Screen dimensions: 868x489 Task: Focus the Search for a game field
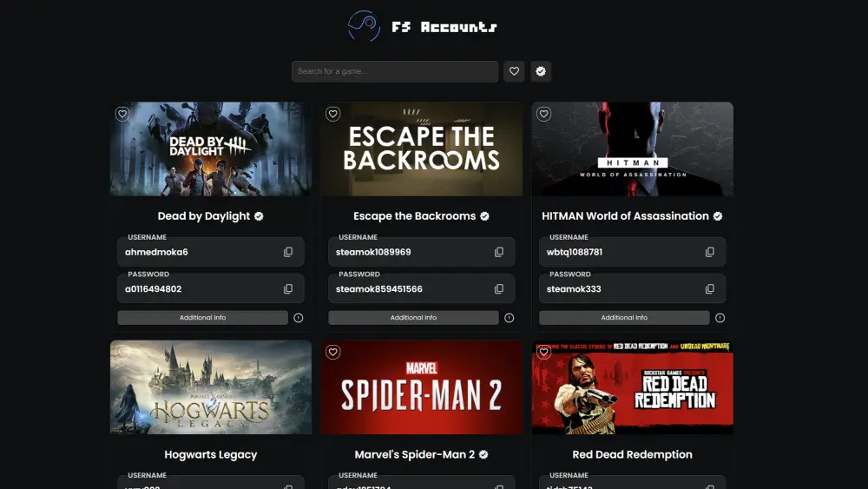pyautogui.click(x=395, y=71)
